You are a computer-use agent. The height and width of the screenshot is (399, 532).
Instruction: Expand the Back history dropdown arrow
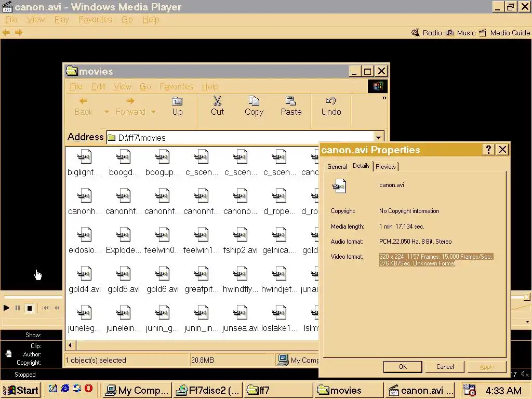(x=107, y=112)
